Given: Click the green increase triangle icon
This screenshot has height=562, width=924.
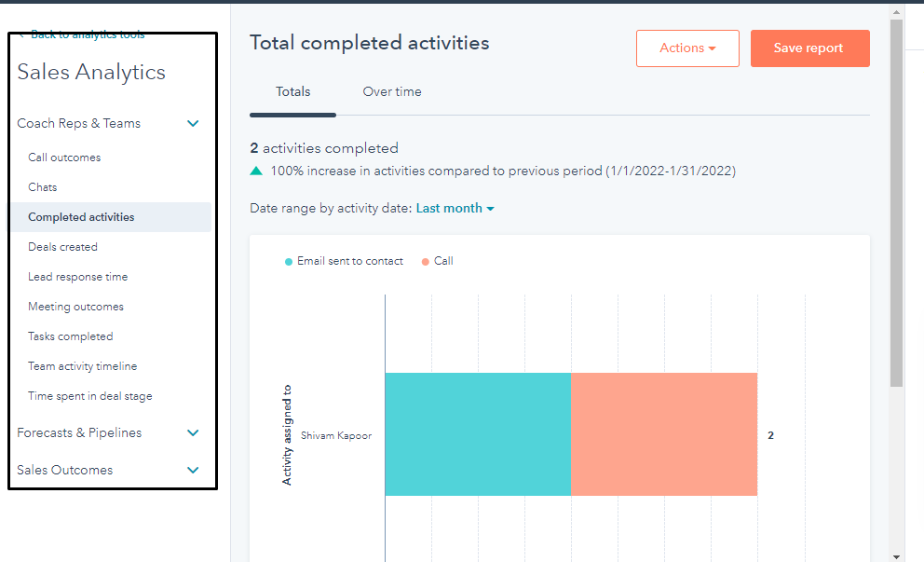Looking at the screenshot, I should click(x=256, y=171).
